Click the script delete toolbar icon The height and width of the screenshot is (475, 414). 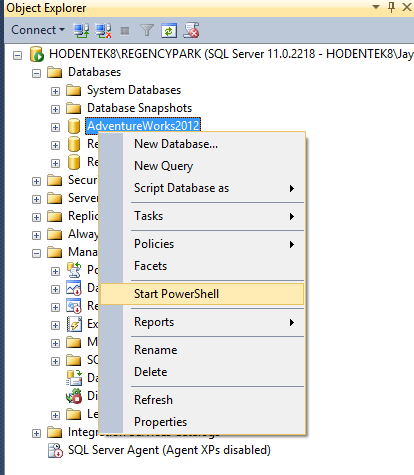point(191,30)
